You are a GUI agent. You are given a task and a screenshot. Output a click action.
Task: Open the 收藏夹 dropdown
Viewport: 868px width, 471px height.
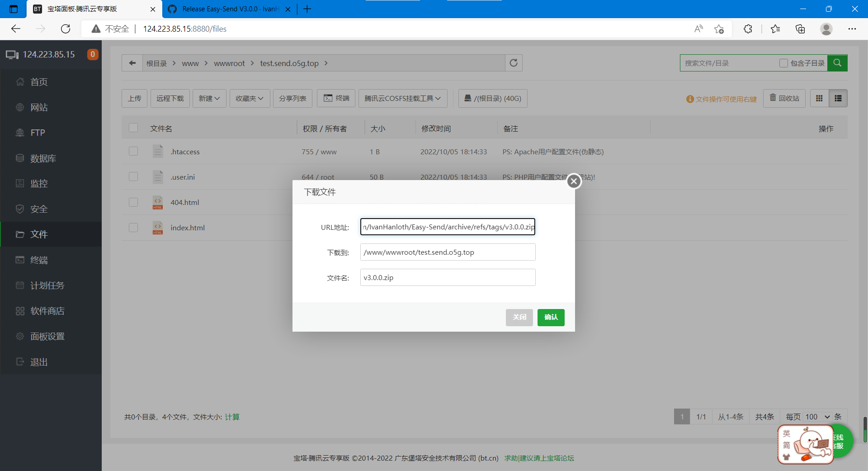tap(250, 98)
